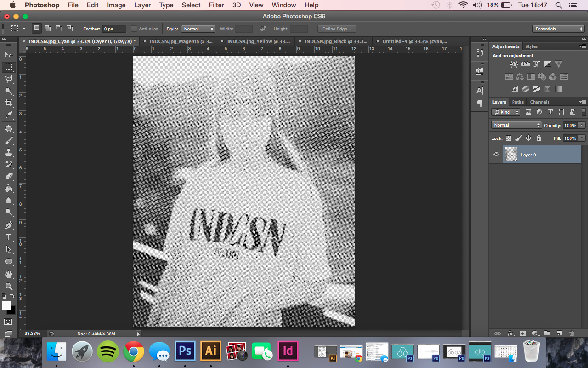Toggle layer filtering switch on or off
The width and height of the screenshot is (588, 368).
[584, 112]
